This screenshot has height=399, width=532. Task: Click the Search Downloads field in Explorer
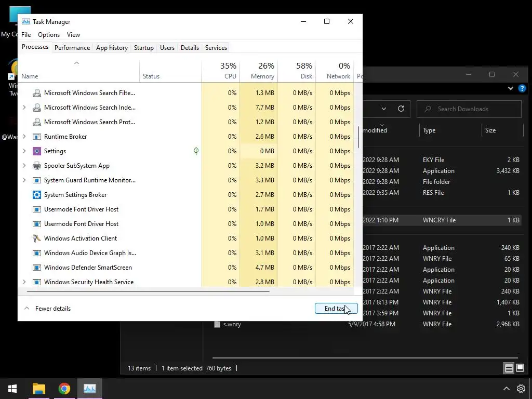coord(469,109)
